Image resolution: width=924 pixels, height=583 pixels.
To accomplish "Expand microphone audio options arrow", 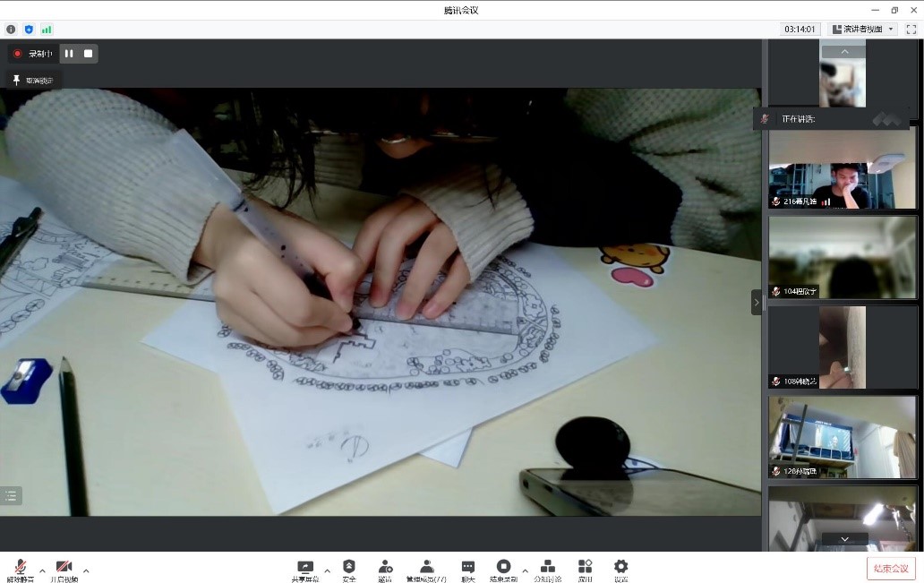I will click(42, 570).
